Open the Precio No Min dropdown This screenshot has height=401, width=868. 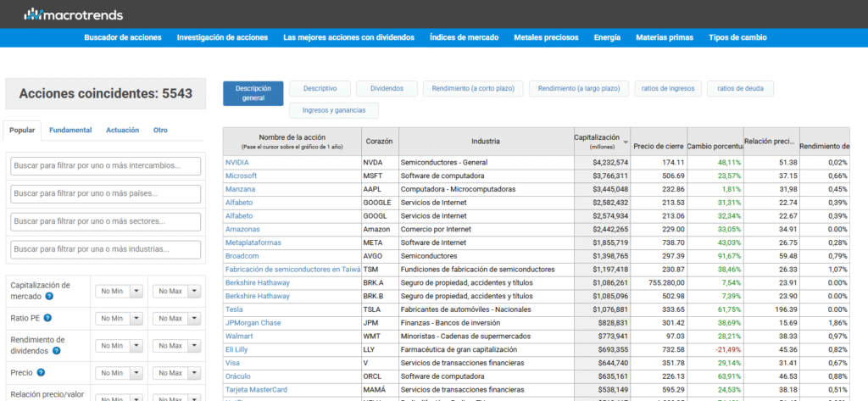[x=135, y=372]
